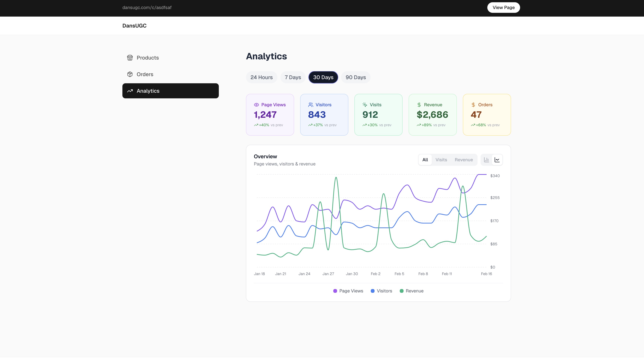
Task: Switch to the 90 Days range
Action: tap(356, 77)
